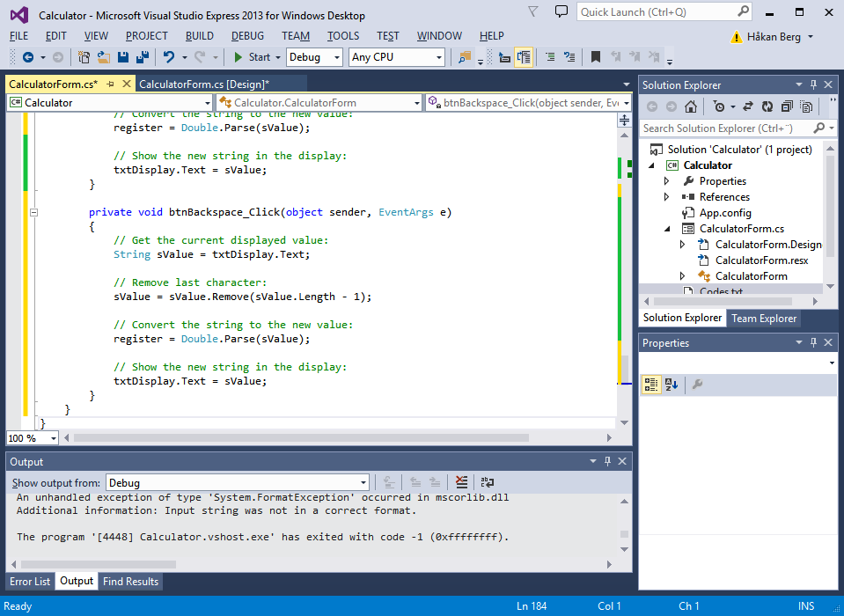Image resolution: width=844 pixels, height=616 pixels.
Task: Click the bookmark icon in the toolbar
Action: coord(596,57)
